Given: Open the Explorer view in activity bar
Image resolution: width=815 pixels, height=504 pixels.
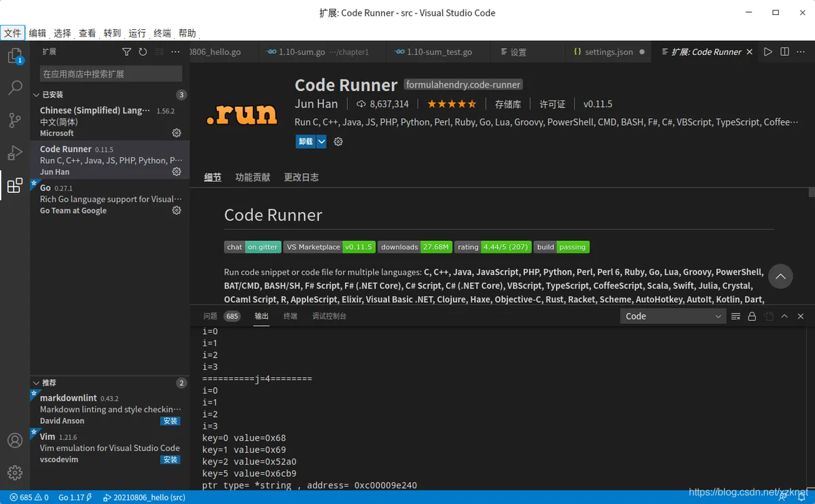Looking at the screenshot, I should (15, 56).
